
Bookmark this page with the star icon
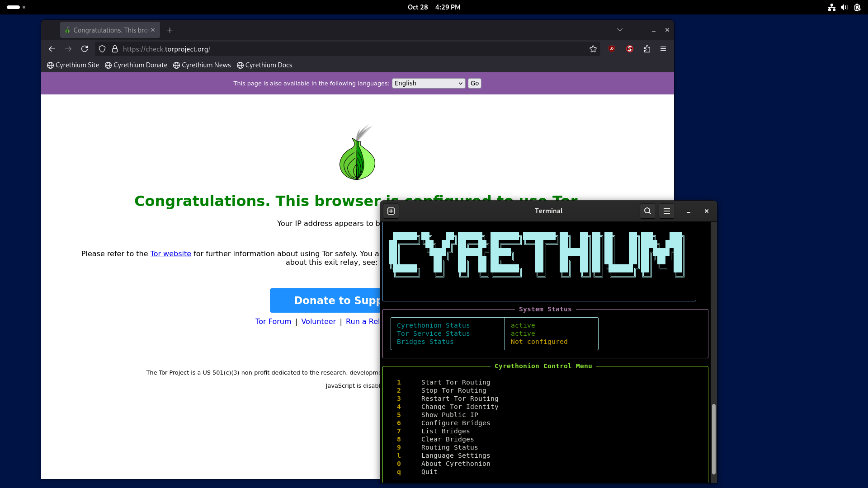(x=593, y=49)
